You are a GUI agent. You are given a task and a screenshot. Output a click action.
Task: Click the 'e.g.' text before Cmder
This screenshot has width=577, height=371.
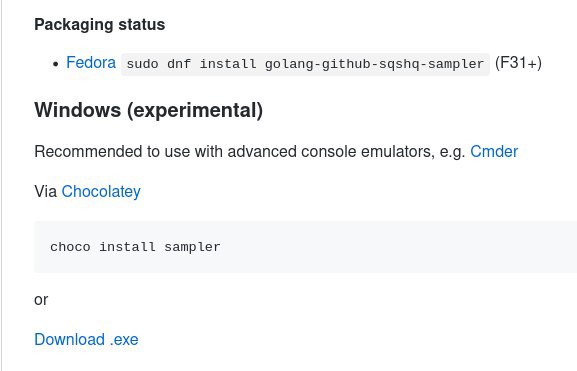(453, 152)
